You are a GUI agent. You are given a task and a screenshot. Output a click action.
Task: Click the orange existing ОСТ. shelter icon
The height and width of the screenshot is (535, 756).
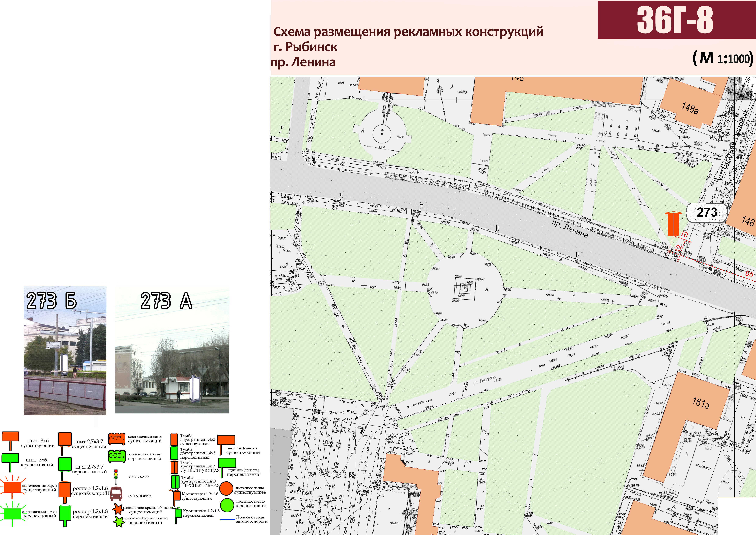117,439
